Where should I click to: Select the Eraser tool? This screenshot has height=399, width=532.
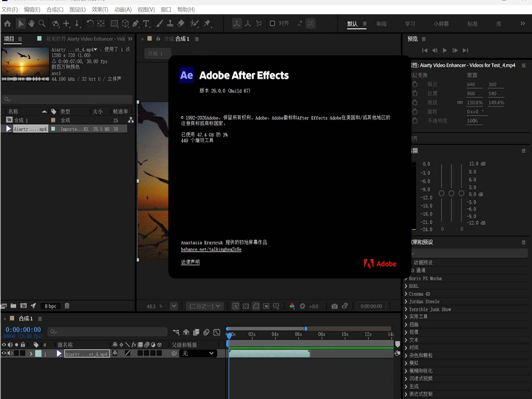click(181, 24)
